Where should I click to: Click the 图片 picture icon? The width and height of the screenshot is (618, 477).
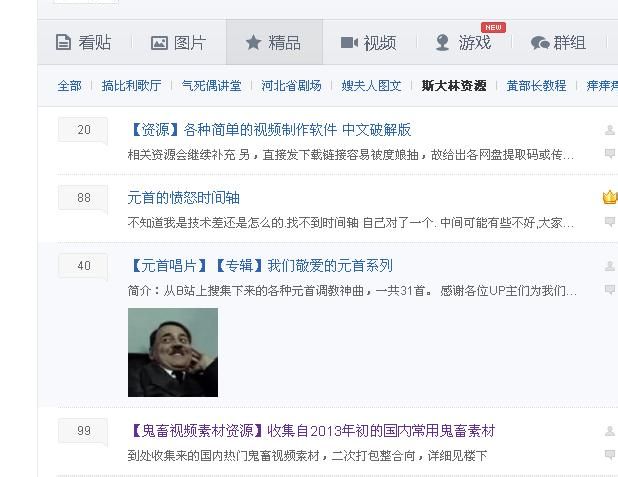coord(159,43)
